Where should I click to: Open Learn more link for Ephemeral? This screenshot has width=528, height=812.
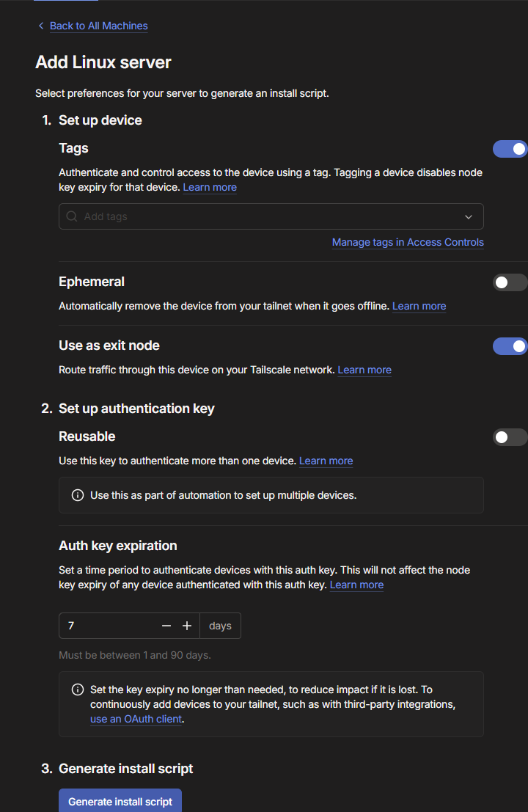coord(419,306)
